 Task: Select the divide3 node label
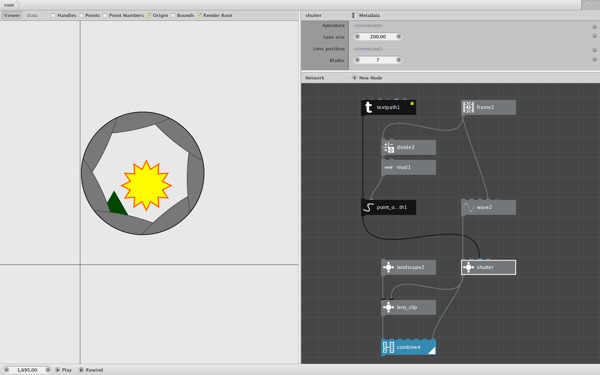coord(405,147)
